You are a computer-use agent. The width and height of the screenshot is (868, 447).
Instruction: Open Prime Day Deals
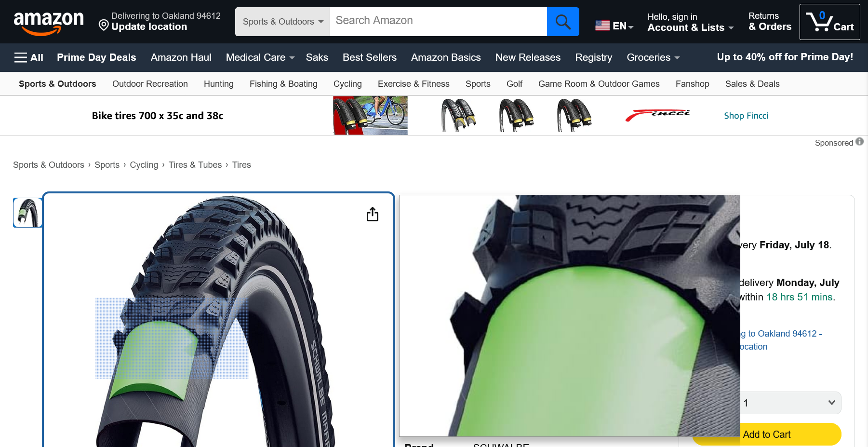pos(96,57)
